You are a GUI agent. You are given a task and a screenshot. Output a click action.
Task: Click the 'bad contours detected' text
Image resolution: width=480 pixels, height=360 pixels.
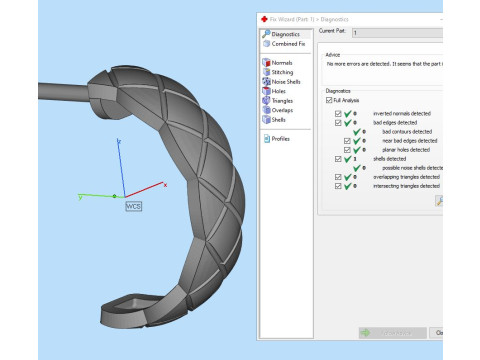point(407,132)
